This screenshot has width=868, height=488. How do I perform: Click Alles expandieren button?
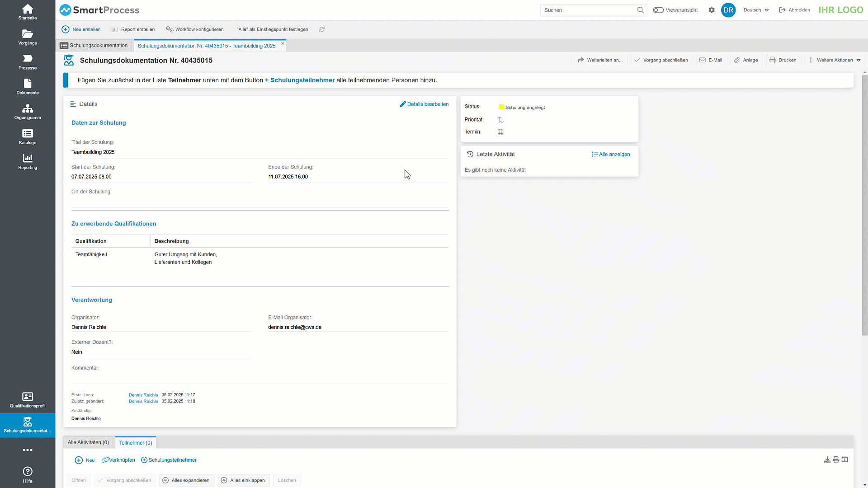[187, 480]
